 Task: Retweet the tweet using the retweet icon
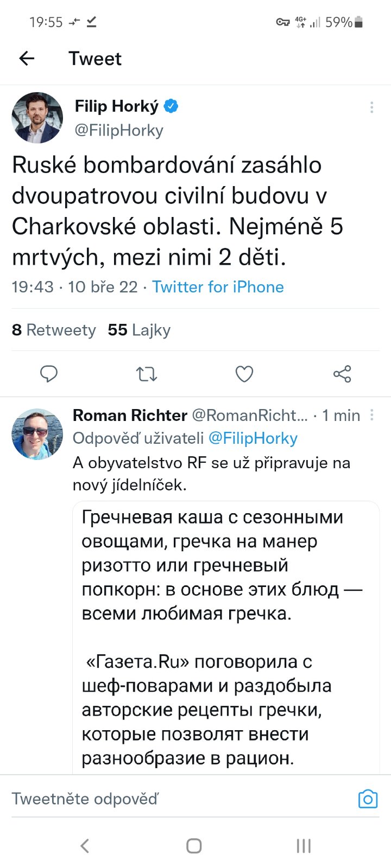(147, 374)
